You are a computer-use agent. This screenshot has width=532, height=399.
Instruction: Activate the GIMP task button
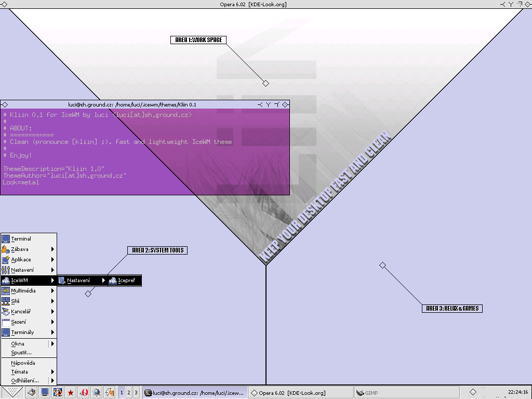406,393
